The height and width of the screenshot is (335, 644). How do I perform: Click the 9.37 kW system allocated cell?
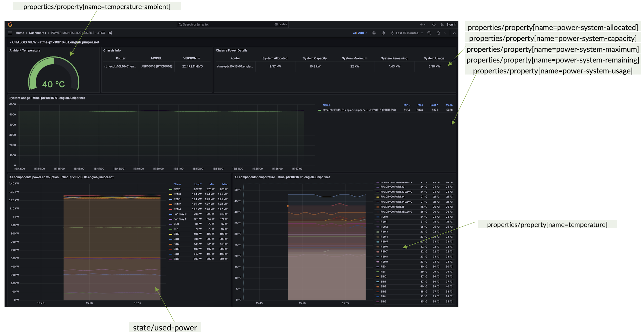(x=275, y=67)
